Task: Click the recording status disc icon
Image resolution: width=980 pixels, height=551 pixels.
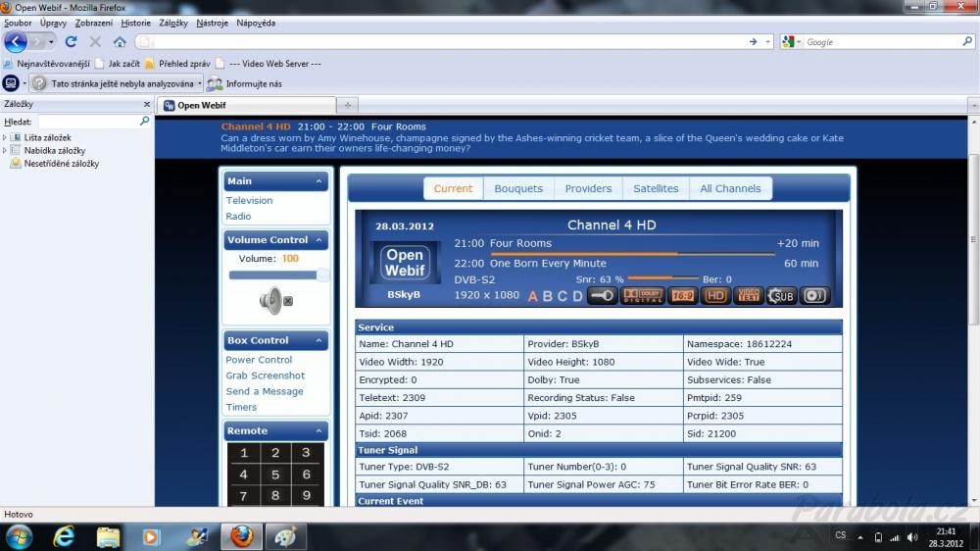Action: 813,296
